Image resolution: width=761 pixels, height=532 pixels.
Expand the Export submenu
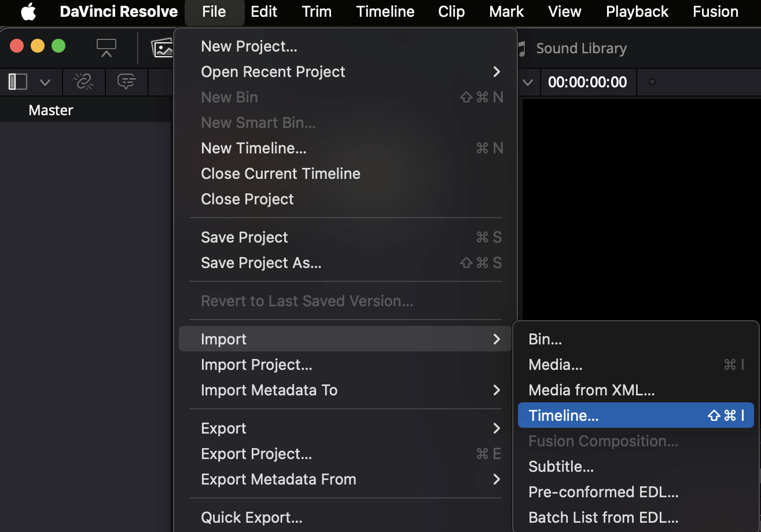pyautogui.click(x=345, y=428)
